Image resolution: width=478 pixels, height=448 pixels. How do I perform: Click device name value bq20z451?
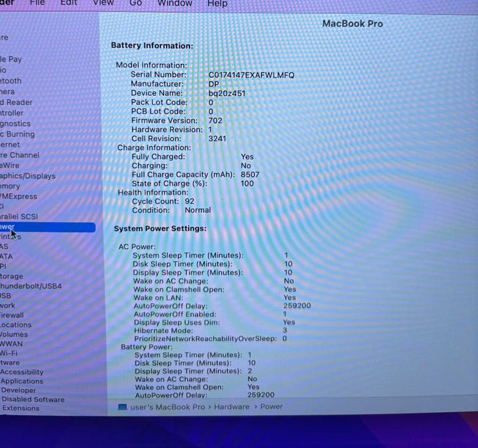pyautogui.click(x=227, y=93)
